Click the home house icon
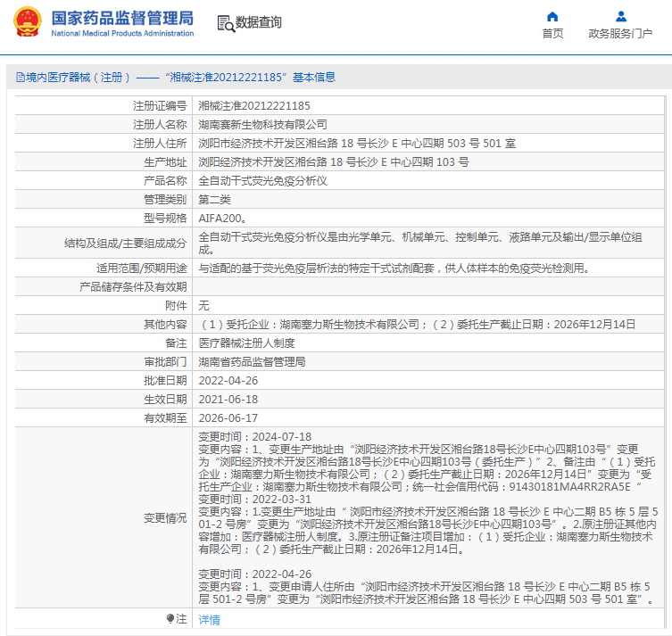The image size is (672, 636). click(552, 16)
